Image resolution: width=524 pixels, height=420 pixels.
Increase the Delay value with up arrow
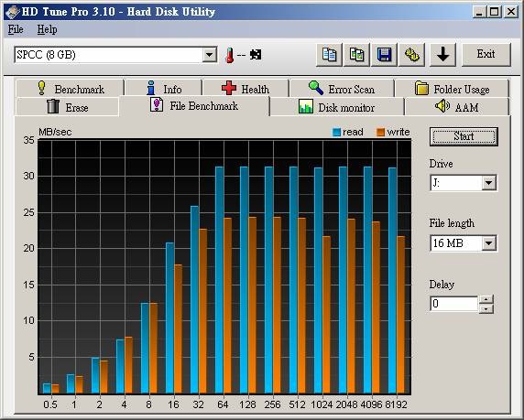click(x=486, y=299)
